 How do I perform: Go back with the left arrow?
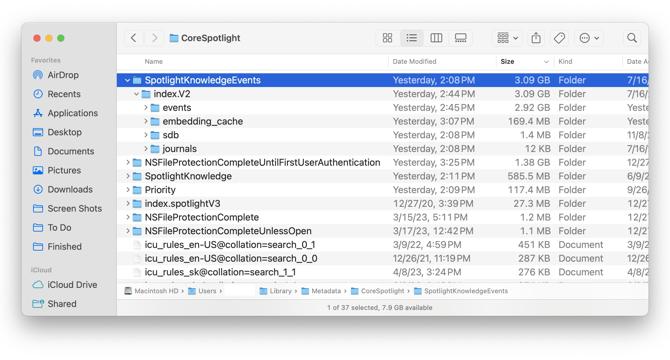[x=133, y=38]
